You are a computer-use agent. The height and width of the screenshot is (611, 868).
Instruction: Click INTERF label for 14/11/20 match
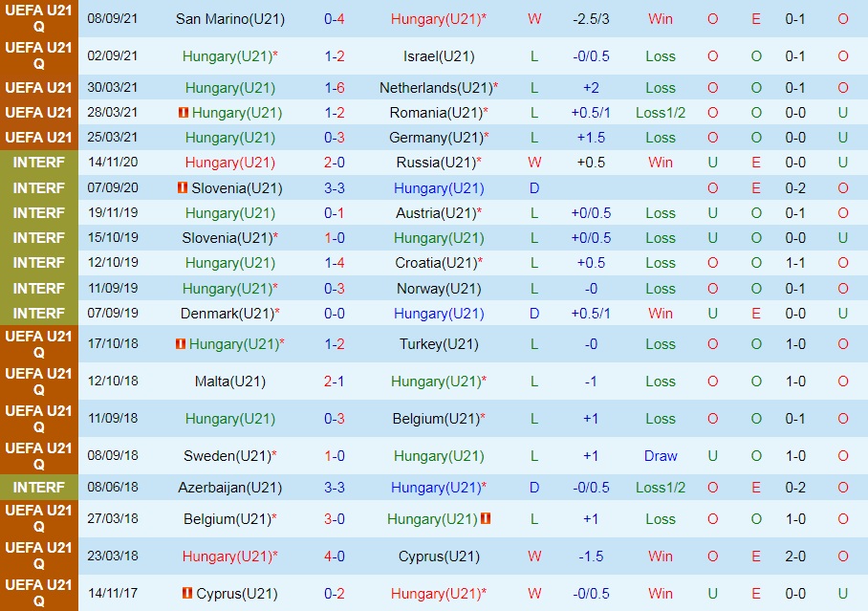(x=39, y=163)
